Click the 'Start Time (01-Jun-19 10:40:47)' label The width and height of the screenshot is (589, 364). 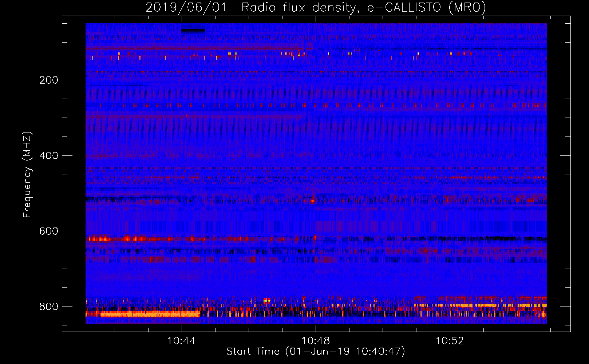click(x=316, y=352)
